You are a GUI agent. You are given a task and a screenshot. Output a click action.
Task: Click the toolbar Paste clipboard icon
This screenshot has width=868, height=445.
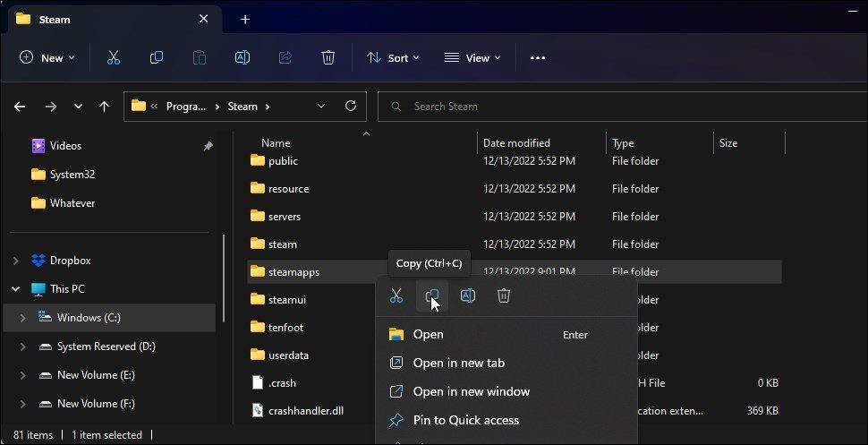pyautogui.click(x=200, y=57)
